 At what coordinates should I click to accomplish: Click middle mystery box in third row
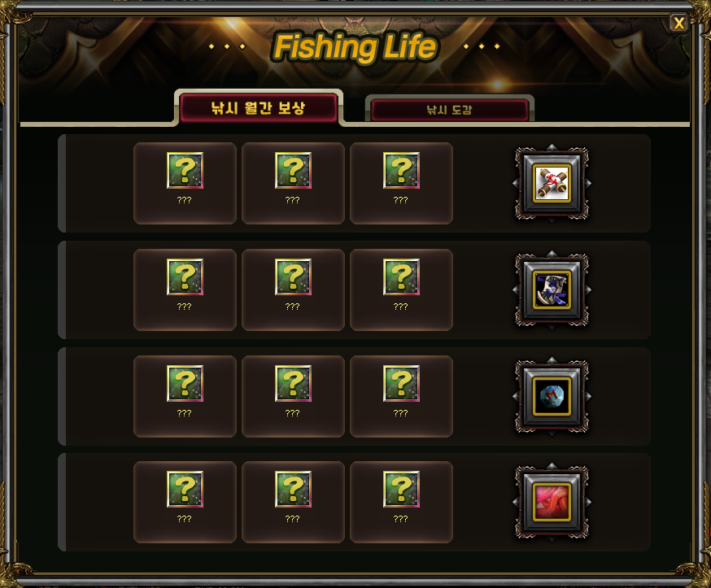point(293,384)
